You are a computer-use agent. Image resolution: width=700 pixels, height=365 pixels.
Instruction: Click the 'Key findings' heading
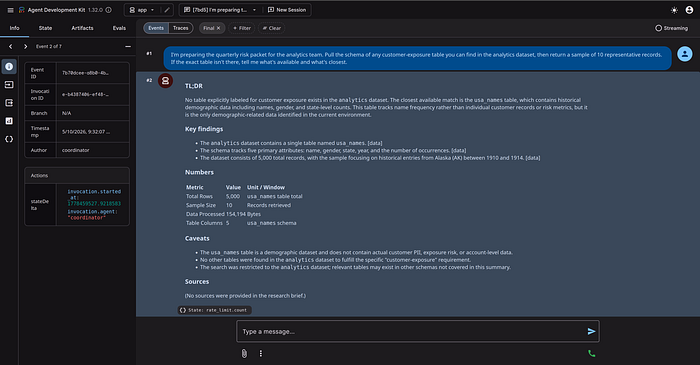[x=204, y=129]
